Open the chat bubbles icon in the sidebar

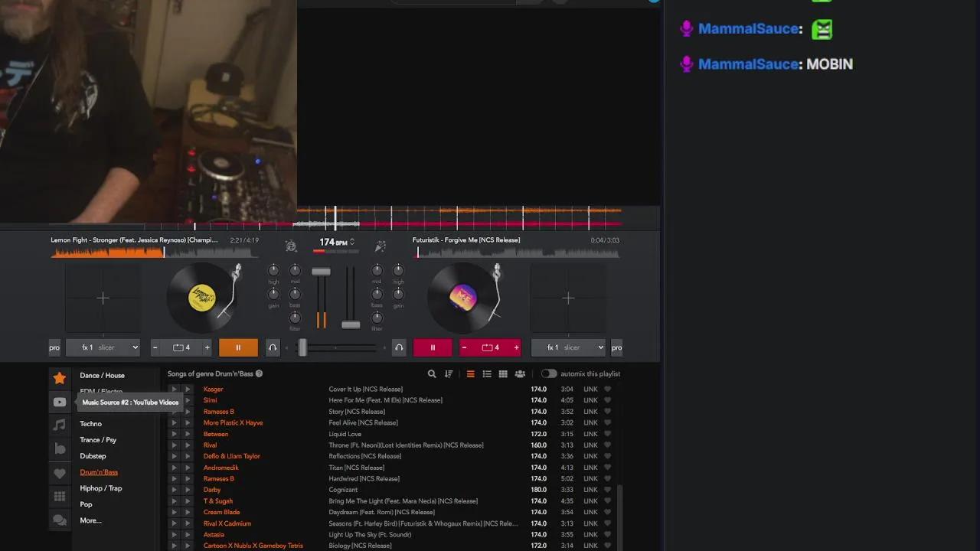click(59, 520)
